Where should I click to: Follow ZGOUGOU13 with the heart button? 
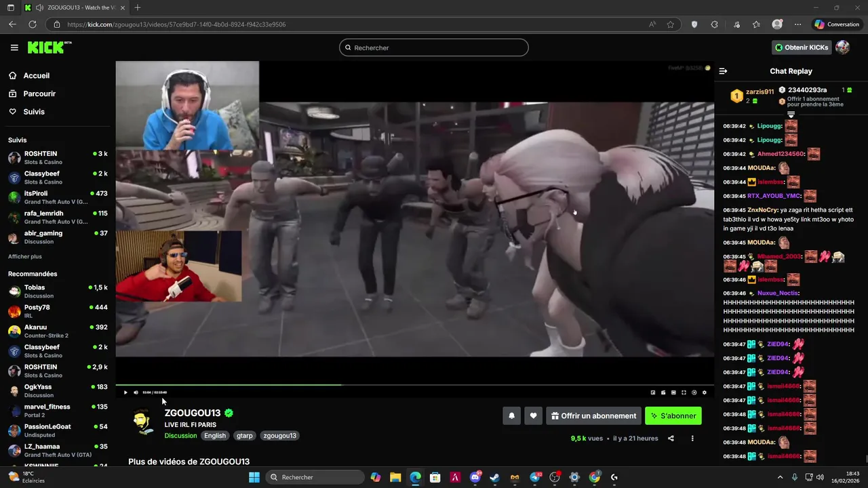[x=534, y=416]
